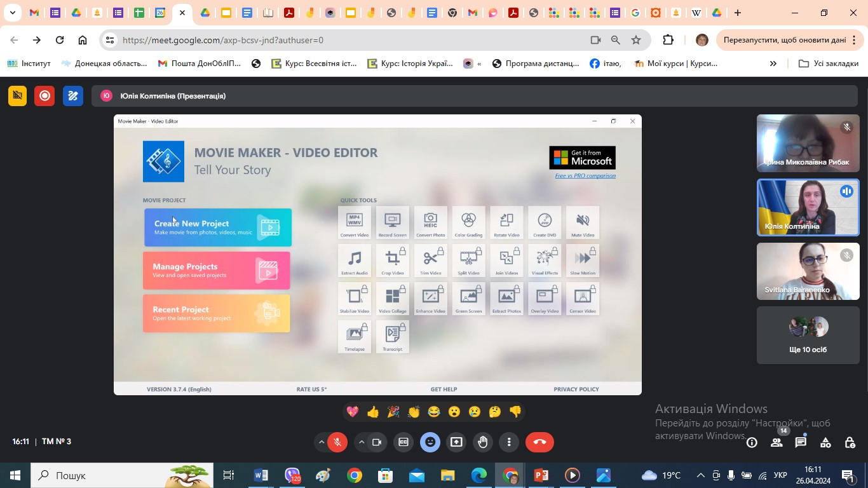868x488 pixels.
Task: Open Overlay Video tool
Action: click(545, 299)
